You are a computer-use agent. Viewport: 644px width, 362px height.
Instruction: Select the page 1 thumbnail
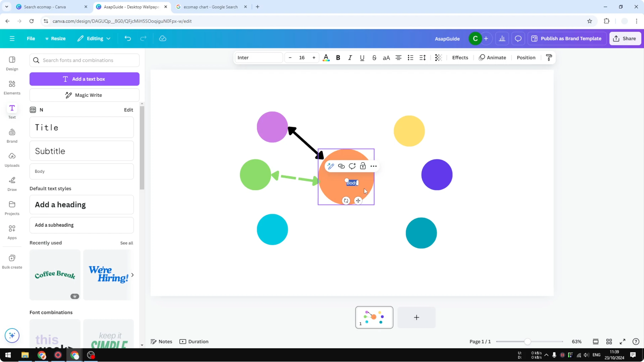point(374,317)
